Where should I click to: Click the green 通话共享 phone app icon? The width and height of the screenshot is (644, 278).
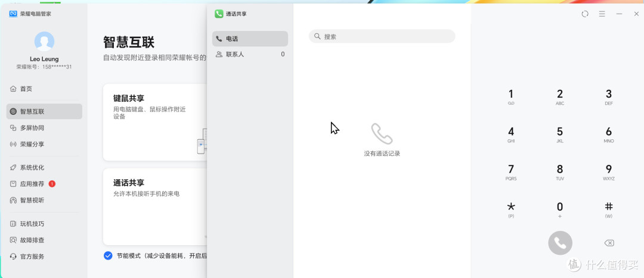pyautogui.click(x=219, y=14)
